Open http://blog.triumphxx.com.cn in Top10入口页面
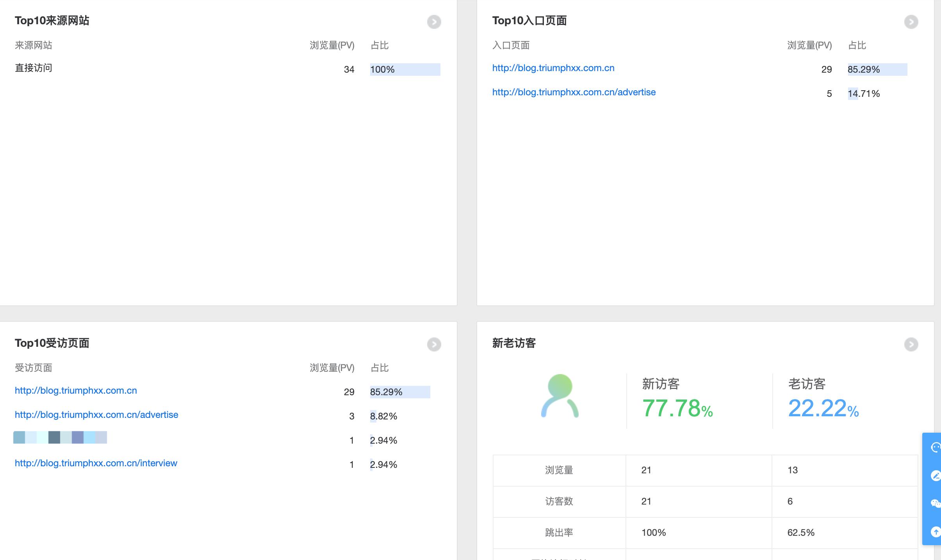 click(553, 68)
